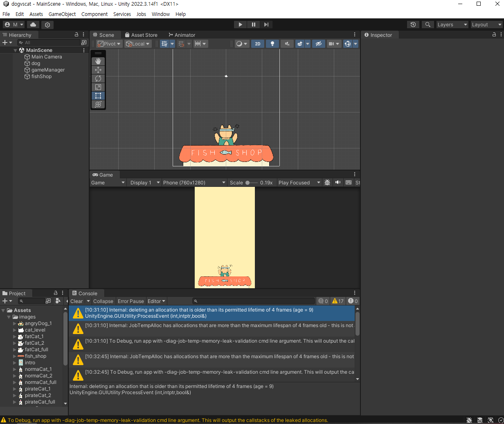Image resolution: width=504 pixels, height=424 pixels.
Task: Open the Window menu
Action: [x=161, y=14]
